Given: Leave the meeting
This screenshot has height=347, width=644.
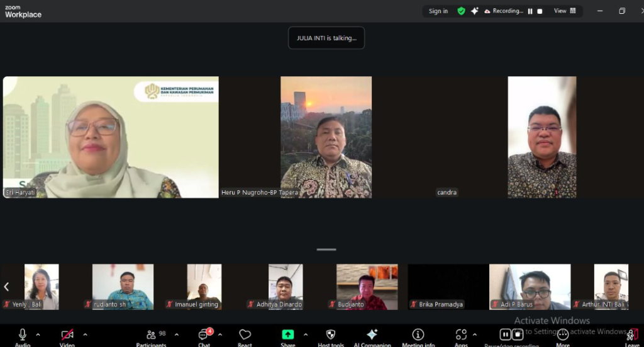Looking at the screenshot, I should click(631, 336).
